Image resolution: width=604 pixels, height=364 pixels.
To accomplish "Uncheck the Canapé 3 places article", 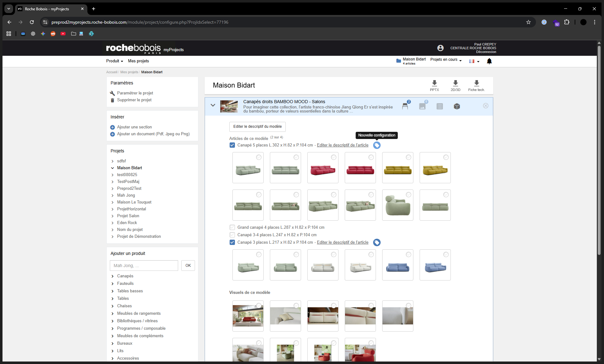I will click(x=232, y=242).
